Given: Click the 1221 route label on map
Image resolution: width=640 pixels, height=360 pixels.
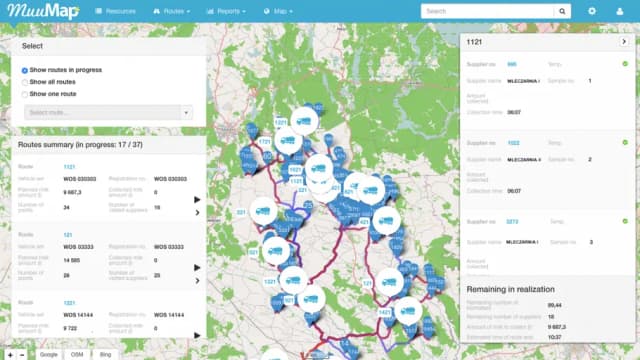Looking at the screenshot, I should [x=281, y=122].
